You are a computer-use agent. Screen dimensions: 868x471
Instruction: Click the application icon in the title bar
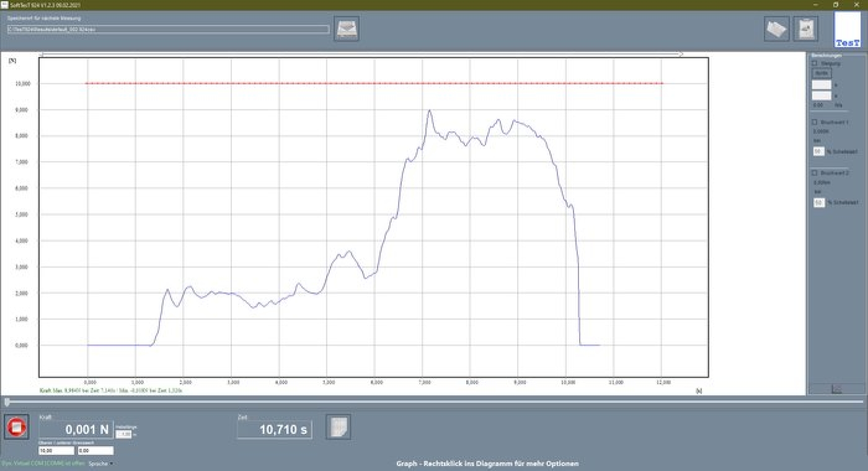pos(4,4)
